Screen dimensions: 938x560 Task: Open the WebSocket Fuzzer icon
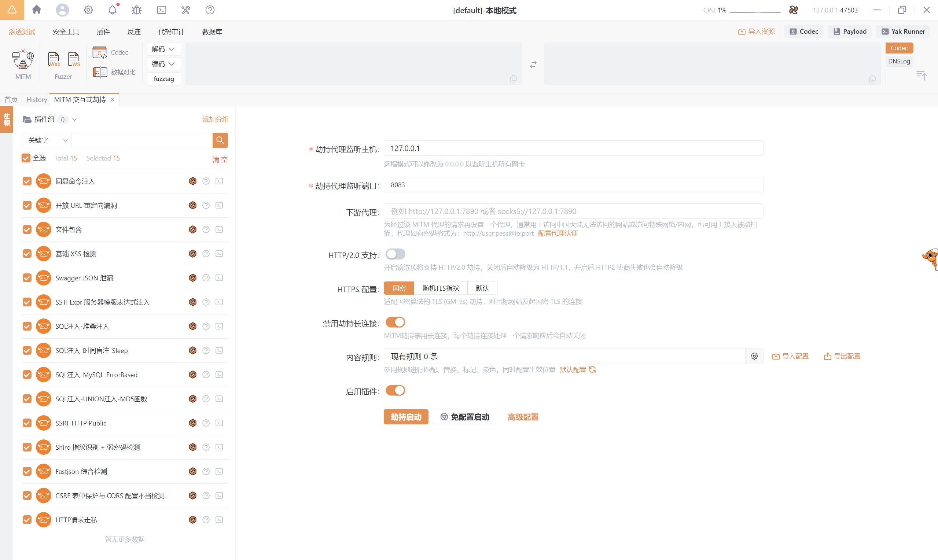[x=74, y=59]
